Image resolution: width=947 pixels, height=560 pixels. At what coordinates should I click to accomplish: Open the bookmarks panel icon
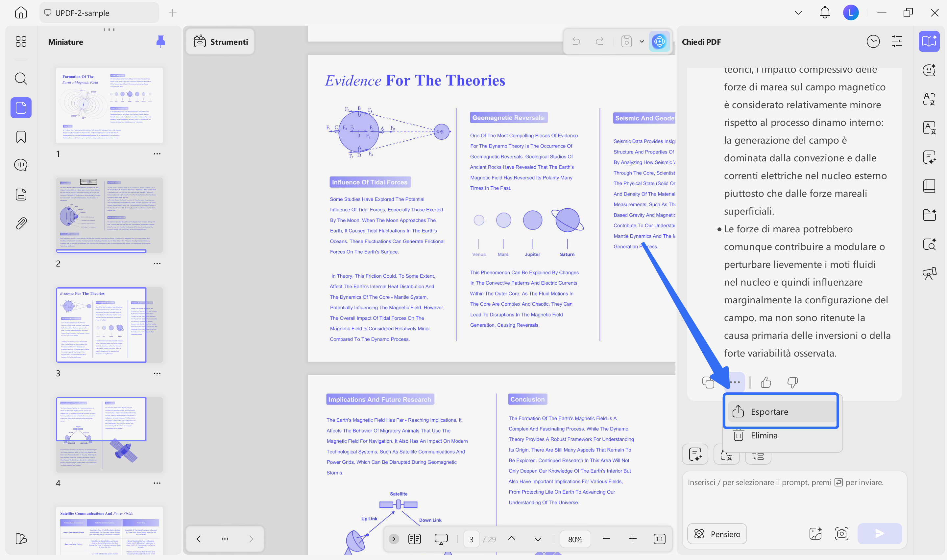pos(21,137)
